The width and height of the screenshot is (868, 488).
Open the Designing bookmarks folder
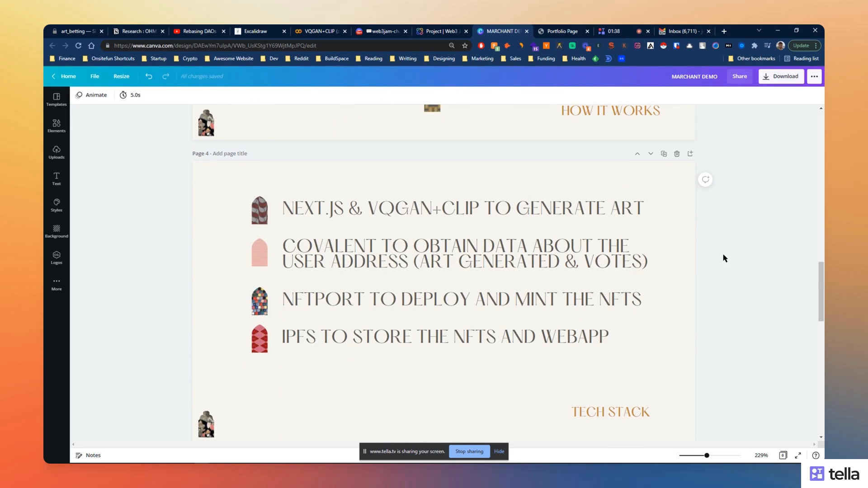(x=439, y=59)
